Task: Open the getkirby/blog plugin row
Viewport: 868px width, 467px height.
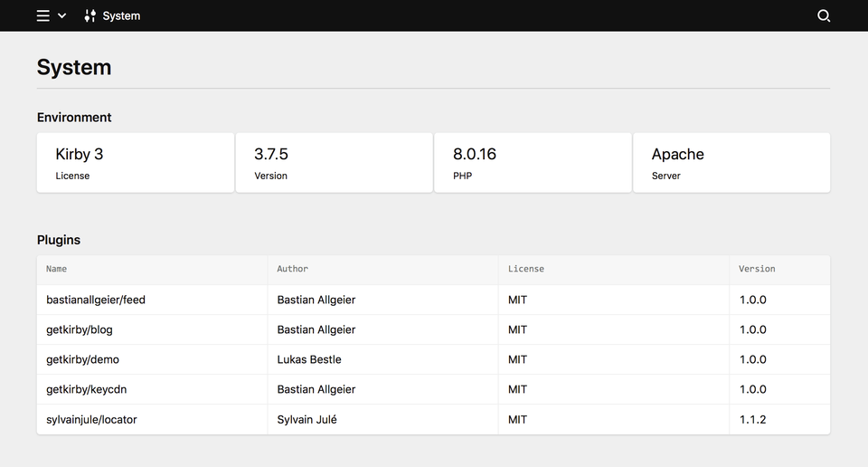Action: point(433,329)
